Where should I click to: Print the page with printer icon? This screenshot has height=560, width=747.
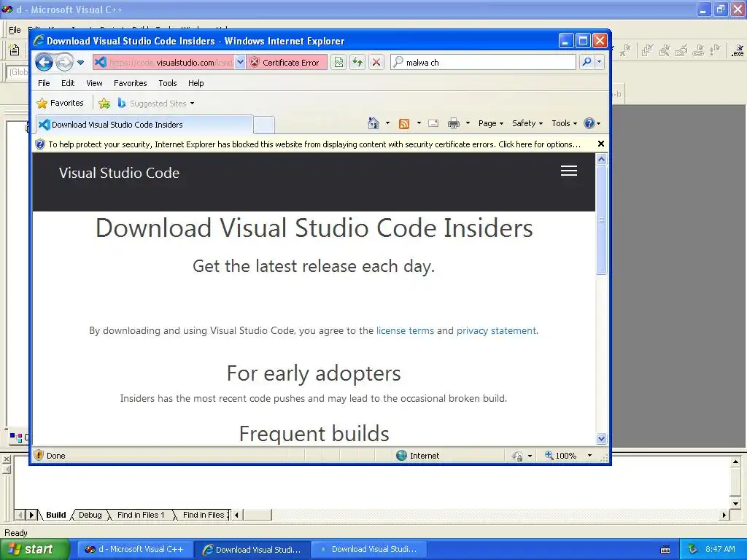(x=454, y=123)
